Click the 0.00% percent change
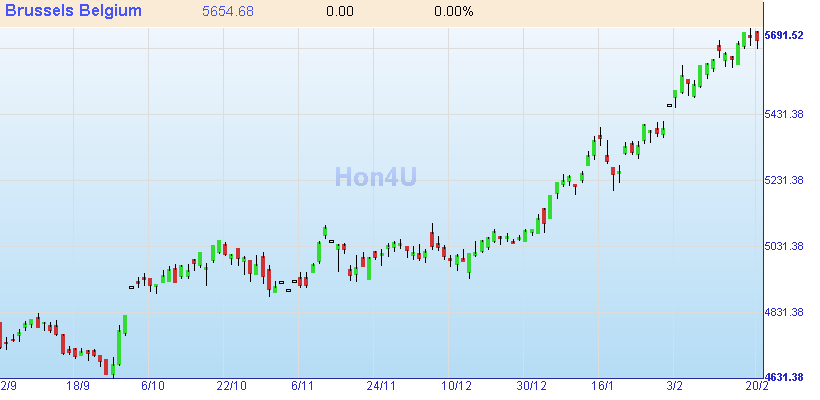The width and height of the screenshot is (820, 400). pyautogui.click(x=454, y=12)
